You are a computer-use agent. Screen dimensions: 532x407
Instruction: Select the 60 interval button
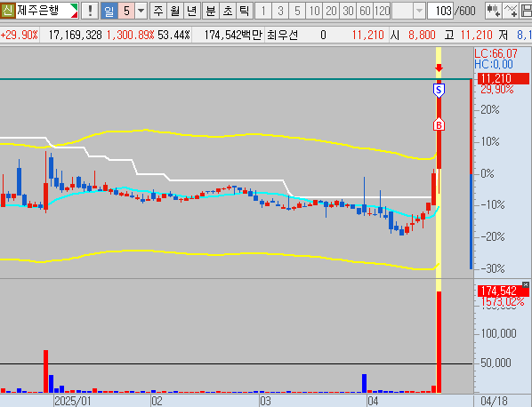365,11
